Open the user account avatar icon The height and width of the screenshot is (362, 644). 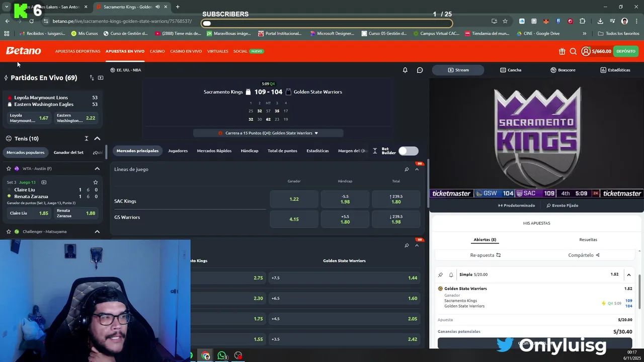tap(586, 51)
